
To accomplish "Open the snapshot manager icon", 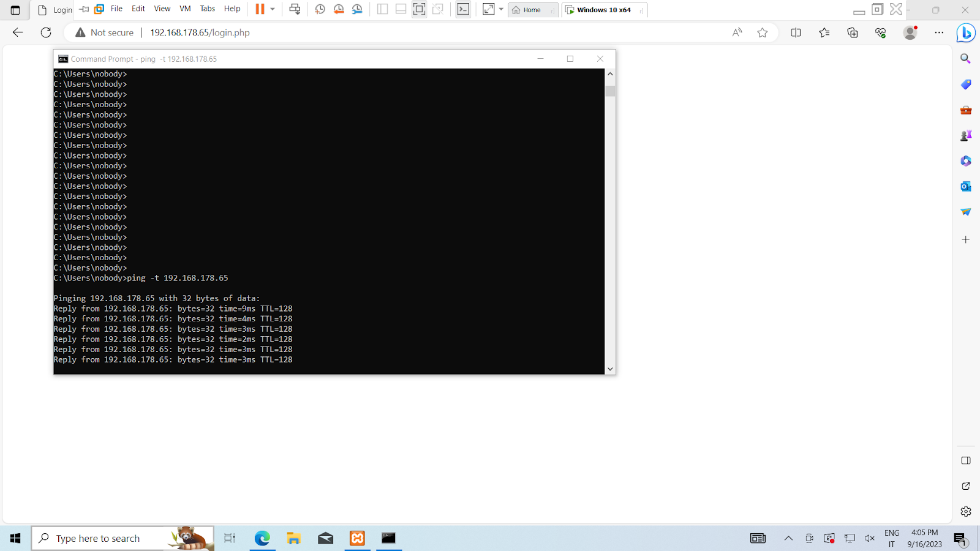I will coord(357,9).
